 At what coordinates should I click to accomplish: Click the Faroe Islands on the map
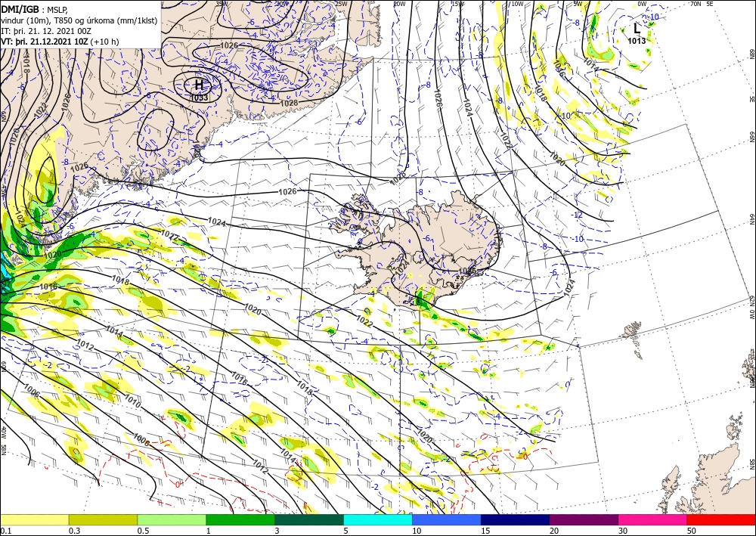pos(633,340)
